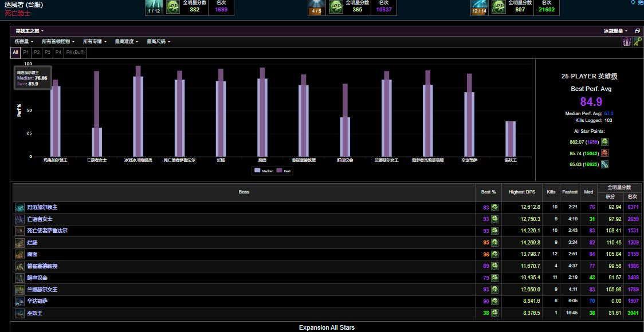Open the 鲜血议会 boss link
The height and width of the screenshot is (332, 644).
pos(37,278)
